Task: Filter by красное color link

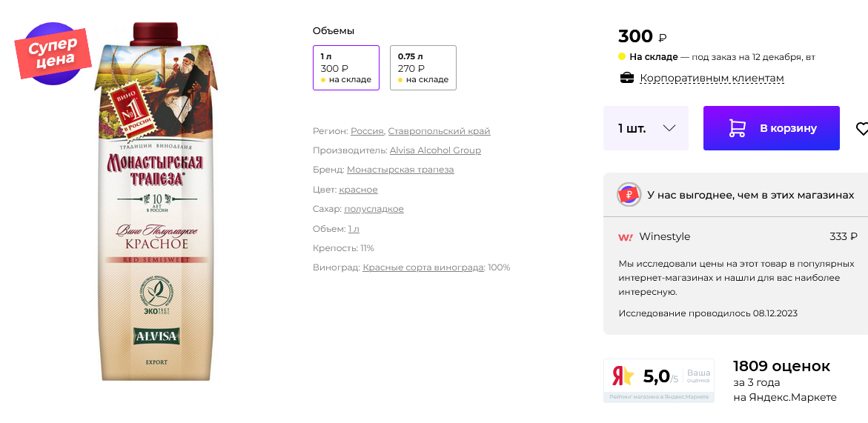Action: coord(358,190)
